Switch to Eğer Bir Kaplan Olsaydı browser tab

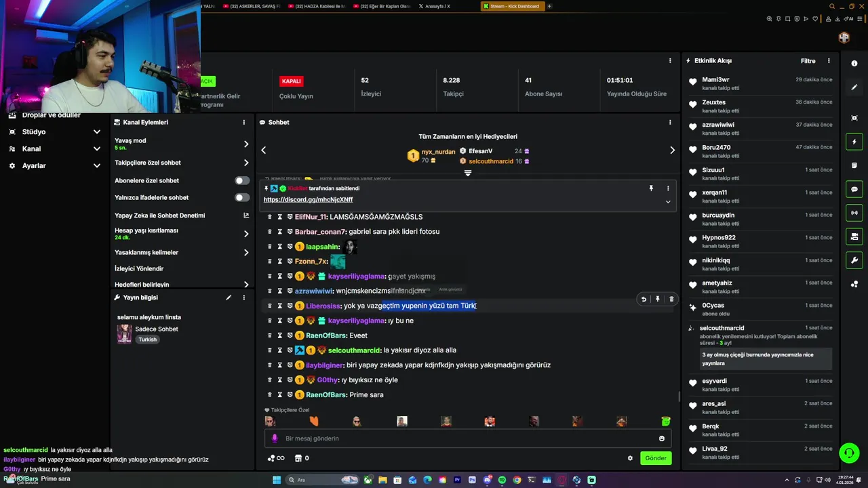382,6
